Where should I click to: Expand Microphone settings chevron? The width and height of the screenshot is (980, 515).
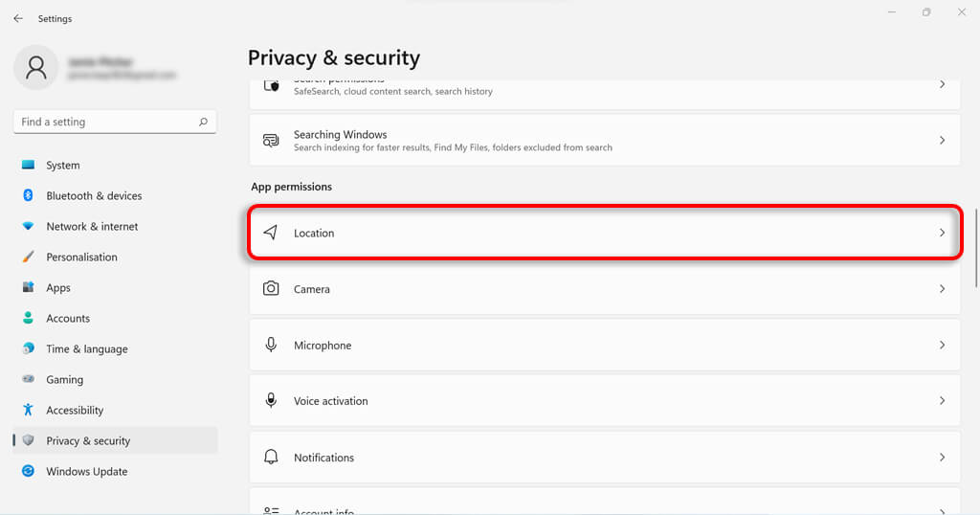(x=942, y=345)
